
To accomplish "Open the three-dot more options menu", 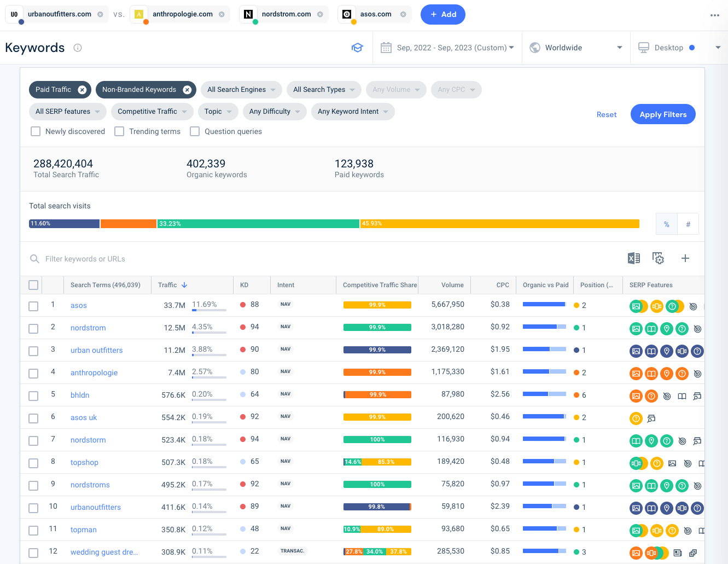I will coord(714,15).
